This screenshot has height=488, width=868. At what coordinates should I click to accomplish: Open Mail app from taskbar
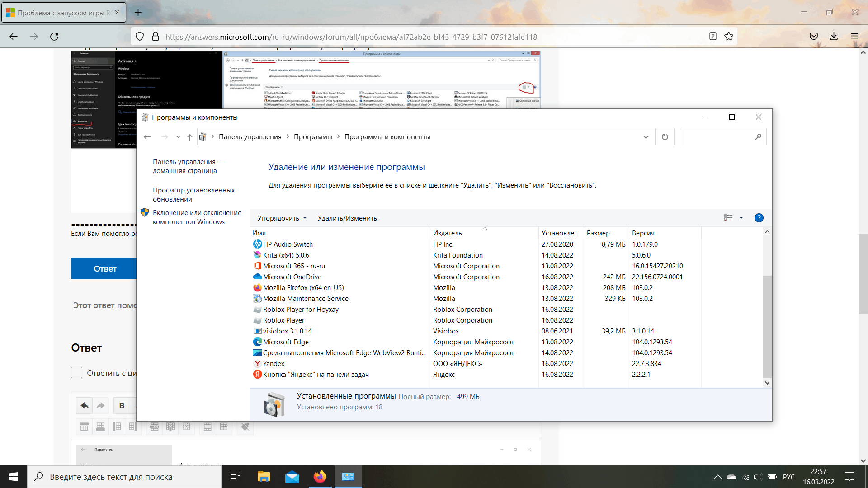[292, 477]
